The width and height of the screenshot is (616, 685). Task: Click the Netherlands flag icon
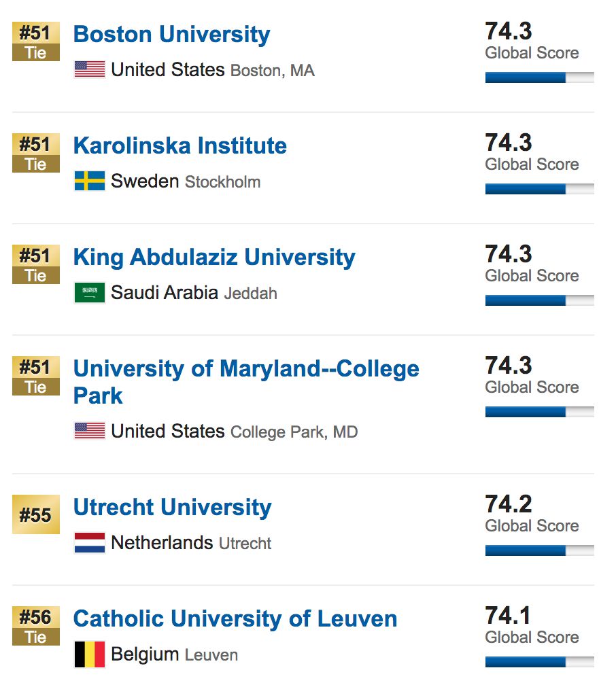click(90, 542)
